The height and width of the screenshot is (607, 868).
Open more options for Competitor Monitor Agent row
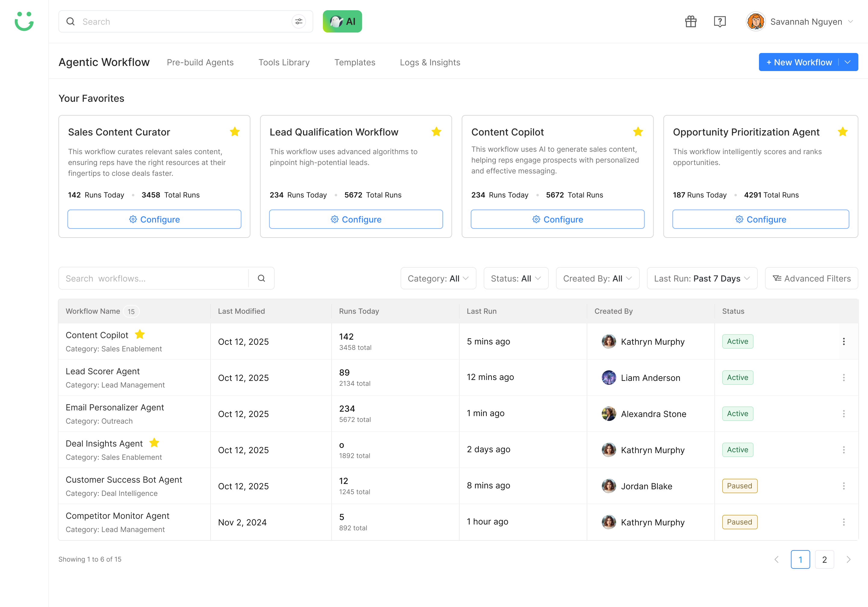[843, 522]
